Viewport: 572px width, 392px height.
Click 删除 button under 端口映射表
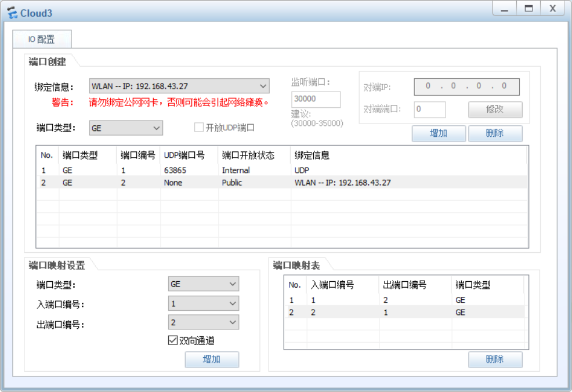coord(495,360)
